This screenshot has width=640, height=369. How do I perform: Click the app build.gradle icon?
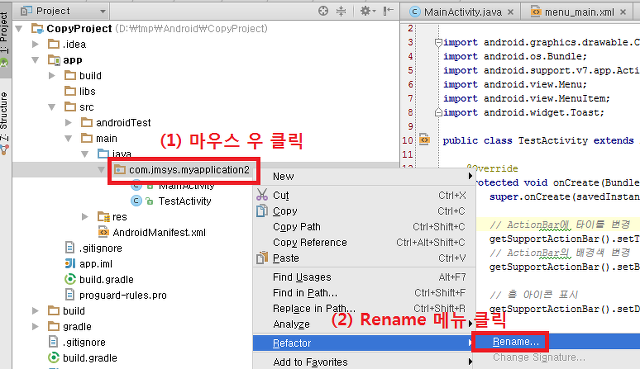click(x=70, y=279)
